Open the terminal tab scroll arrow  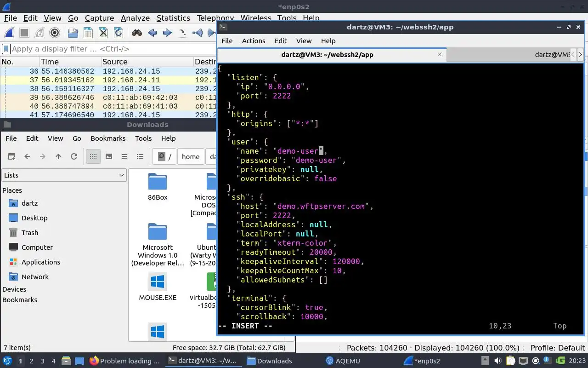tap(580, 54)
